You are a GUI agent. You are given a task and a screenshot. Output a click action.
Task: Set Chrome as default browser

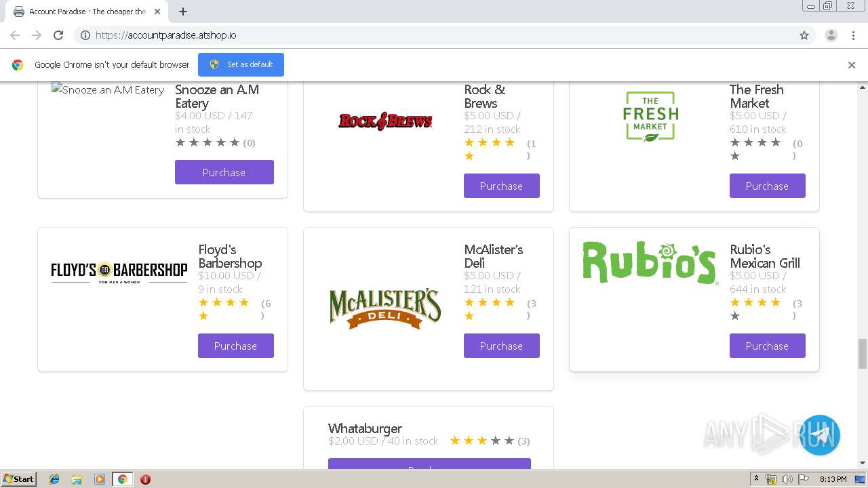tap(241, 64)
